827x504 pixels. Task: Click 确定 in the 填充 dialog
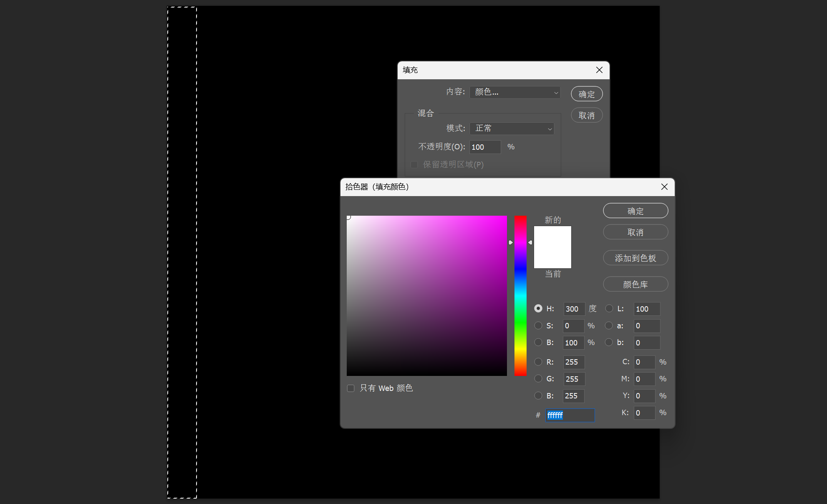click(586, 94)
